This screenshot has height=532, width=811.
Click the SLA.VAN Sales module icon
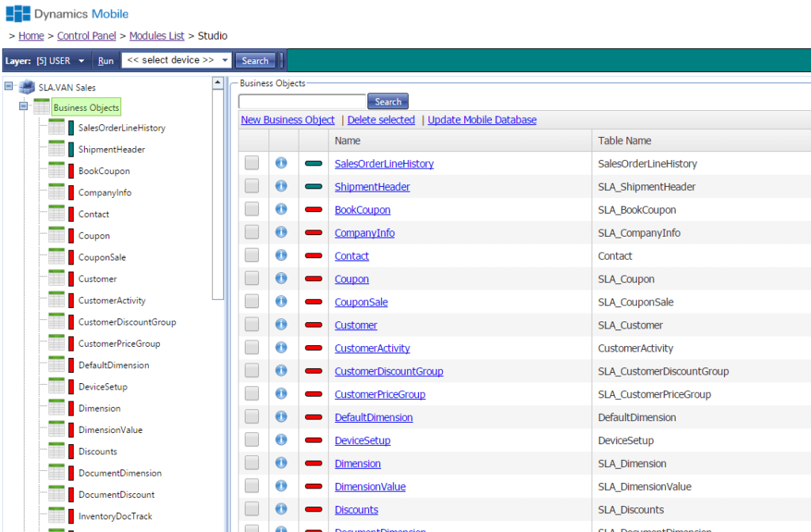[x=27, y=87]
